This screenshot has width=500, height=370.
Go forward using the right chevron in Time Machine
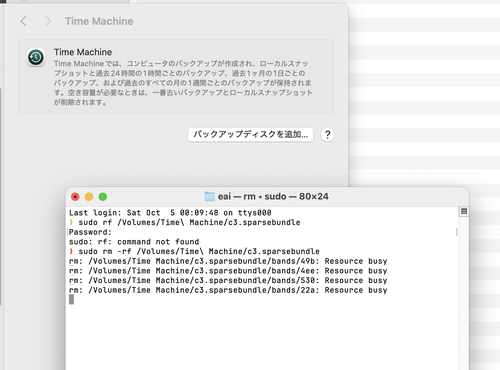(48, 21)
